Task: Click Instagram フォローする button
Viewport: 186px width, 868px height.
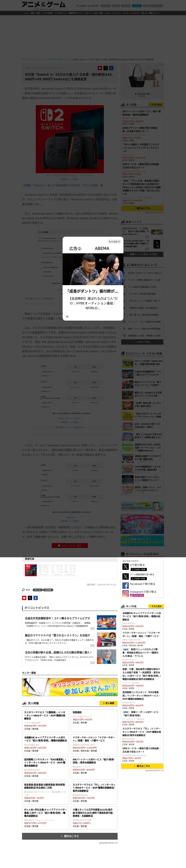Action: coord(137,595)
